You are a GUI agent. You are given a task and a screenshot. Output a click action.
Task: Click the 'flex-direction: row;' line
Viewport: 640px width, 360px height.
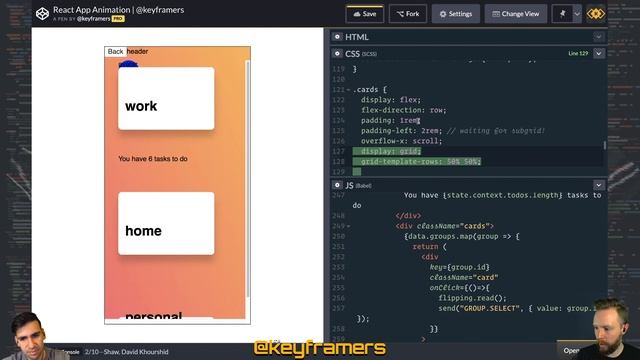click(404, 110)
